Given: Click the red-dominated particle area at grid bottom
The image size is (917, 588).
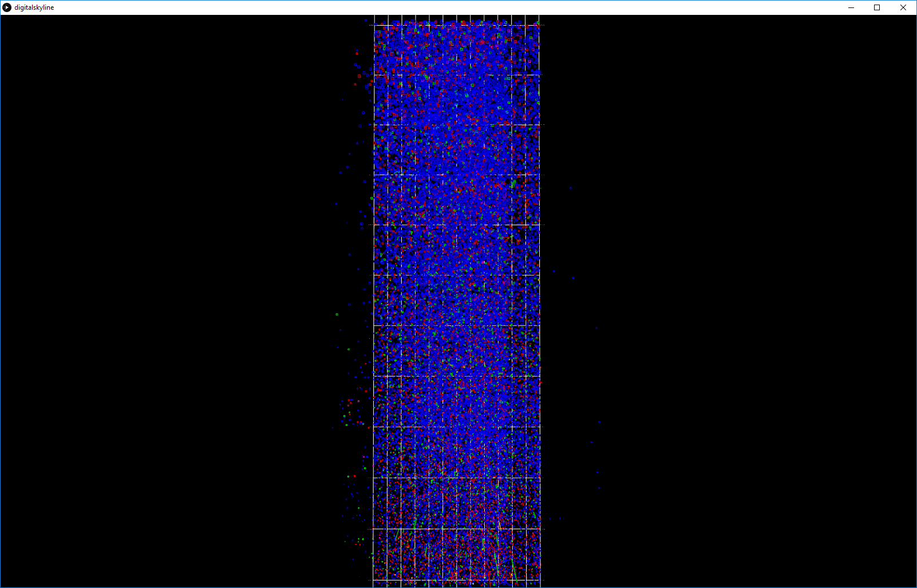Looking at the screenshot, I should point(457,555).
